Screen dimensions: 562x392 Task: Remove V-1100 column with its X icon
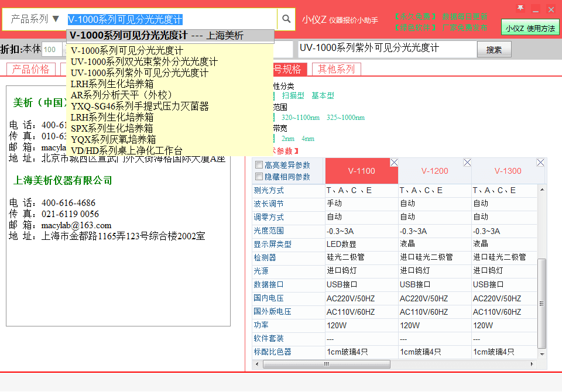[394, 163]
